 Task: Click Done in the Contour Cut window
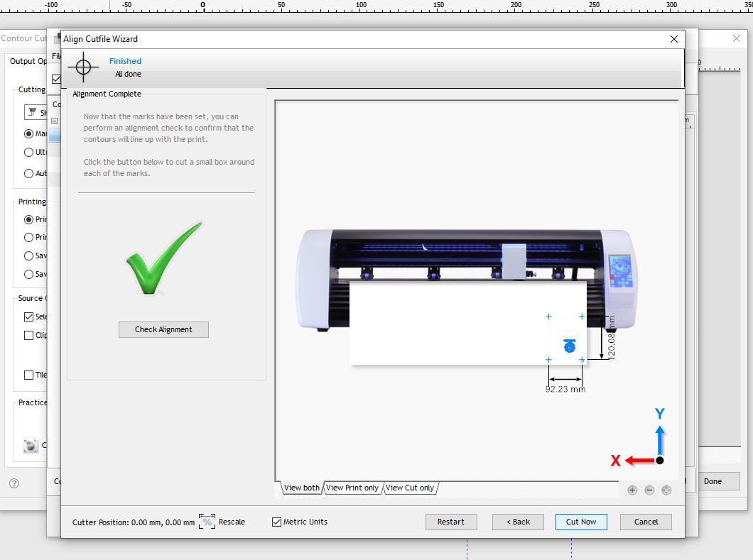click(713, 481)
